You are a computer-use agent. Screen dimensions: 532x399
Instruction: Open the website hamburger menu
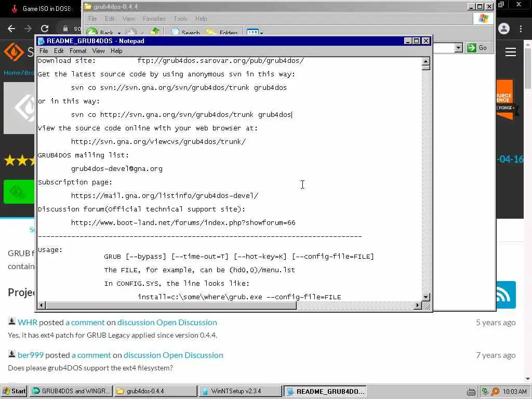point(511,52)
